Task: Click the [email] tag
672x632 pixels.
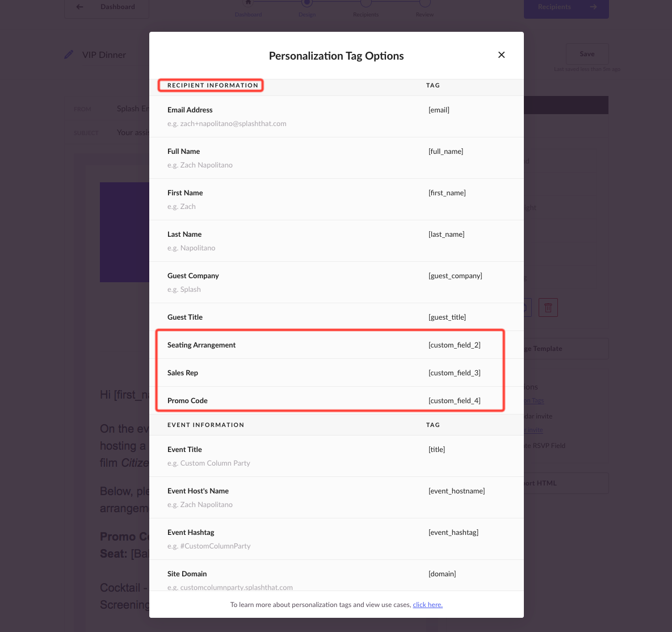Action: [x=439, y=110]
